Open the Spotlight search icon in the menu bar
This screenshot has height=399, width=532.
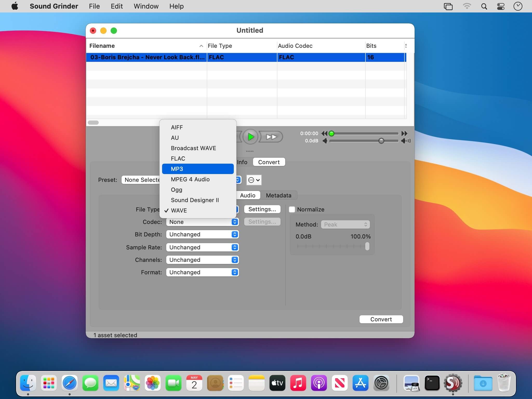(484, 6)
